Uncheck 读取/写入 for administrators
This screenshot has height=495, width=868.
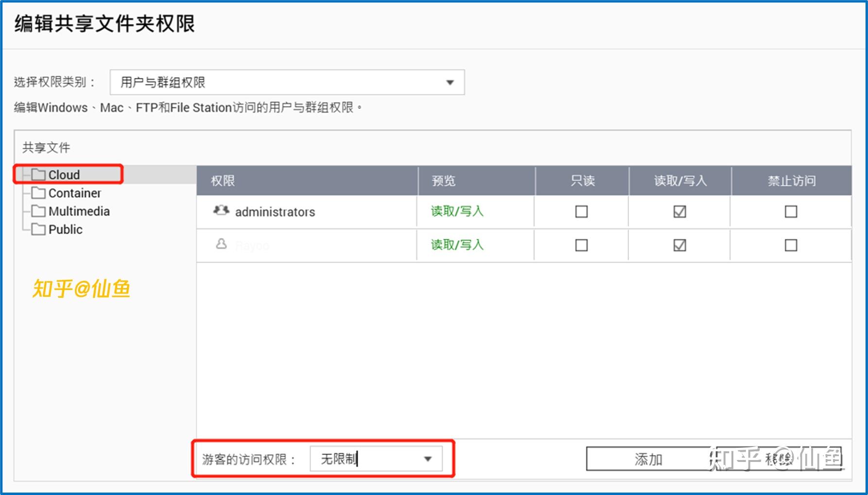[x=680, y=211]
